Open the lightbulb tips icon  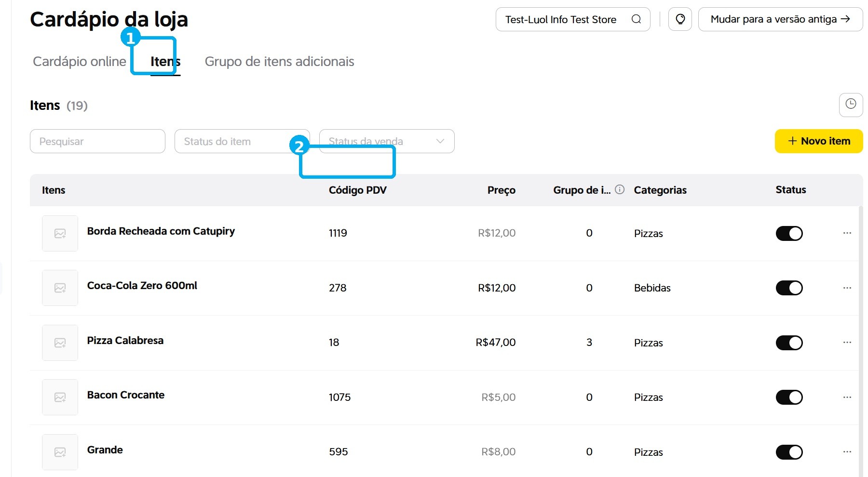click(x=680, y=19)
